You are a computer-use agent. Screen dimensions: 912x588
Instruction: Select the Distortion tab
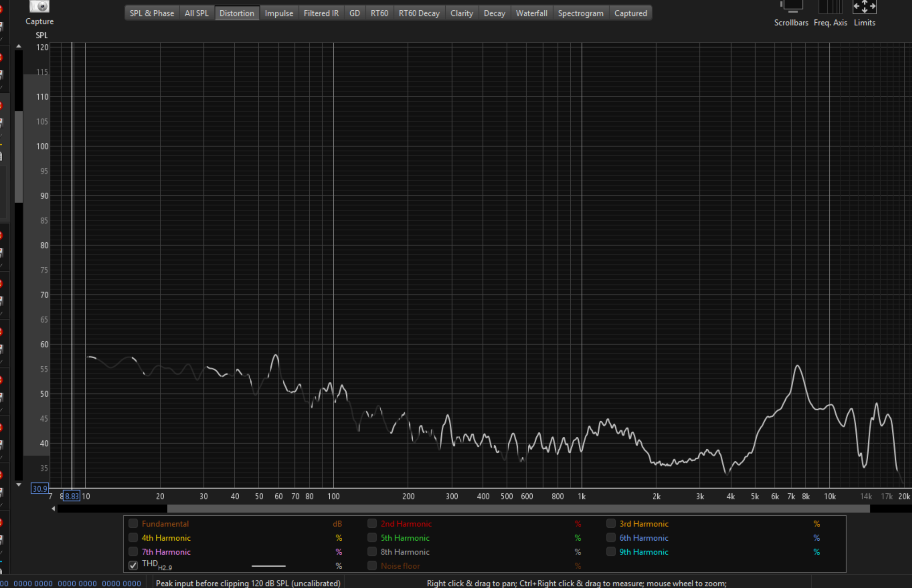pyautogui.click(x=236, y=13)
